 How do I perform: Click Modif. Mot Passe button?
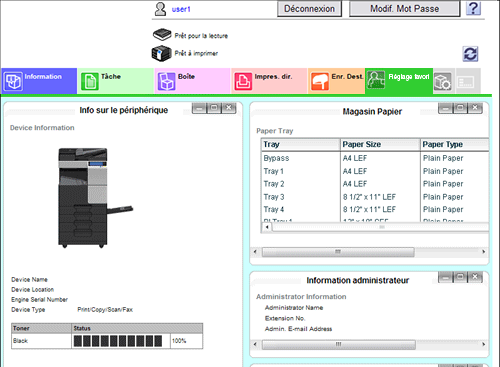tap(404, 9)
